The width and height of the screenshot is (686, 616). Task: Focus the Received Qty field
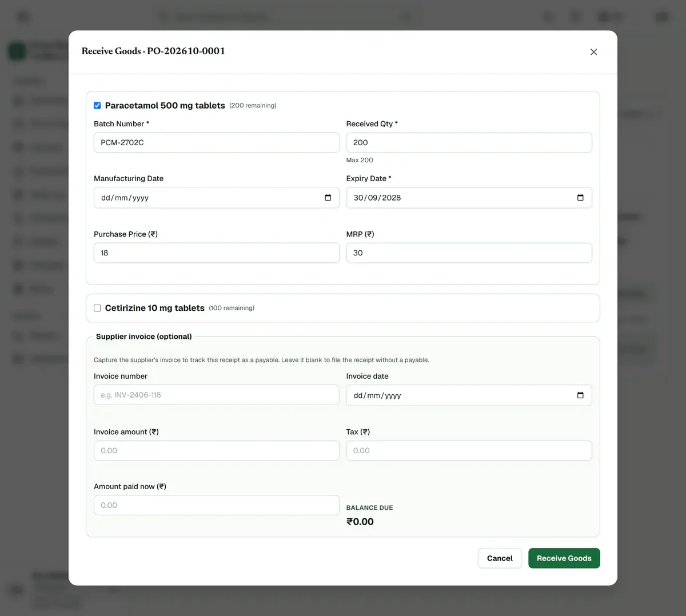(469, 143)
